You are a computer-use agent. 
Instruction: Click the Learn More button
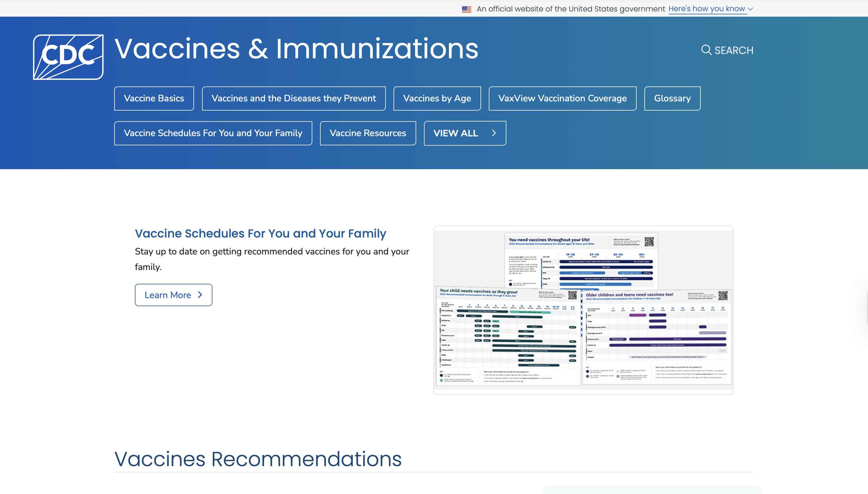[173, 295]
